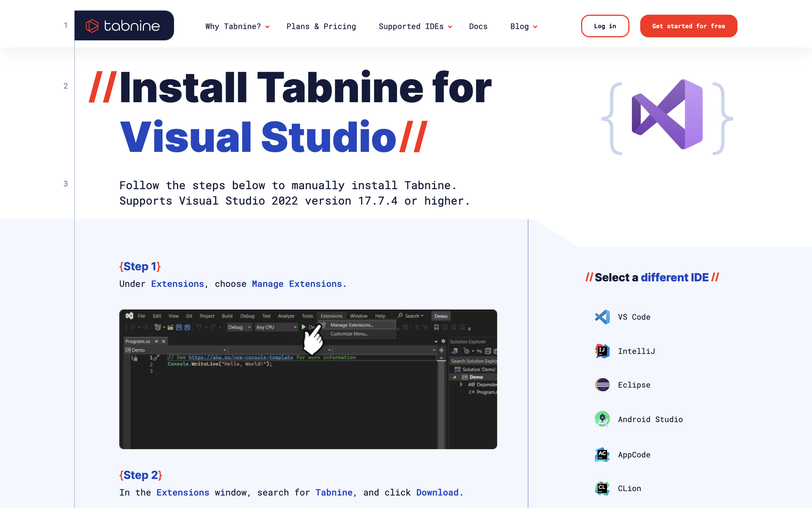Expand the Blog dropdown menu
Viewport: 812px width, 508px height.
(x=524, y=26)
